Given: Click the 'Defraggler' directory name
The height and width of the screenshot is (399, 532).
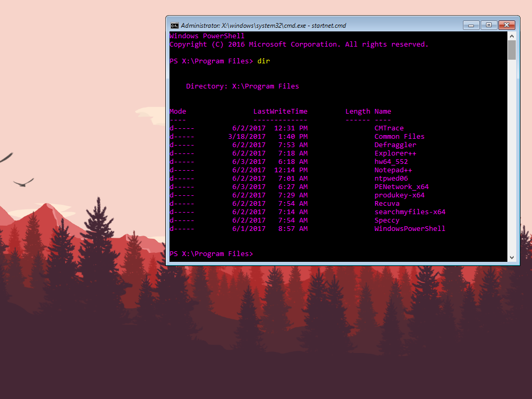Looking at the screenshot, I should (x=395, y=145).
